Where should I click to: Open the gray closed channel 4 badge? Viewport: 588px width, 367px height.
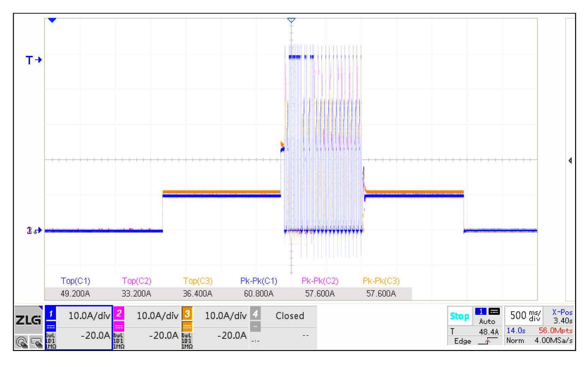tap(256, 313)
